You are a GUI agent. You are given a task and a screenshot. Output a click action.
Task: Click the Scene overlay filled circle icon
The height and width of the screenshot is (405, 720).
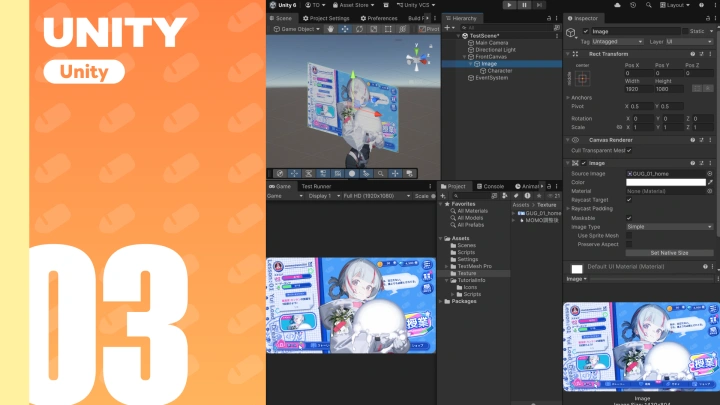click(x=352, y=174)
